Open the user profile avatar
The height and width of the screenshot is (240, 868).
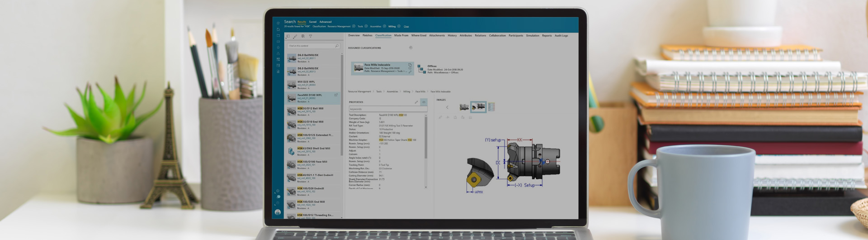278,212
